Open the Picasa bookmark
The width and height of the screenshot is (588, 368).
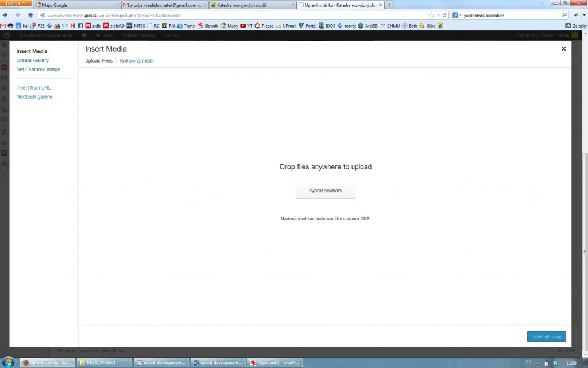[x=264, y=25]
